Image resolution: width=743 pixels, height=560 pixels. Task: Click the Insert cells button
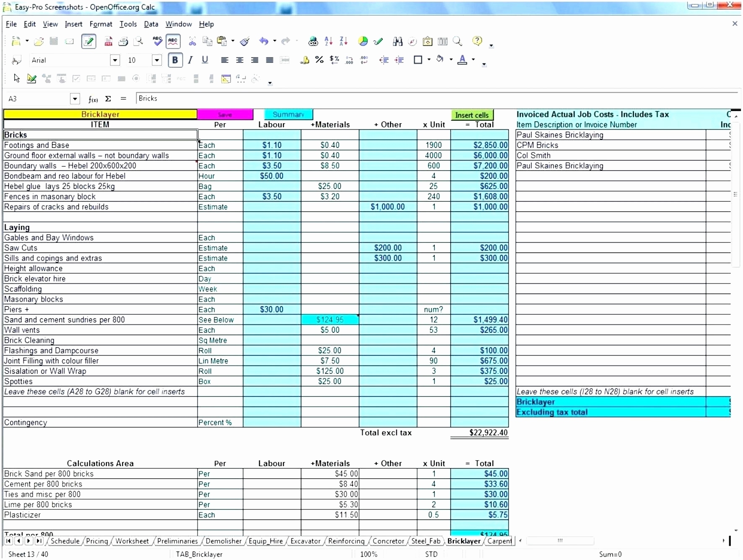(472, 114)
